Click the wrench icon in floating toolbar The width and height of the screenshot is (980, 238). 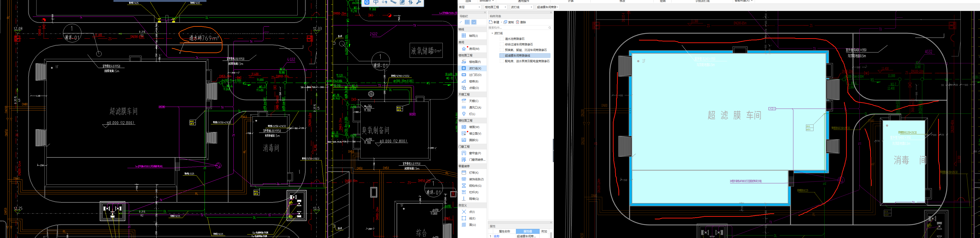(419, 2)
